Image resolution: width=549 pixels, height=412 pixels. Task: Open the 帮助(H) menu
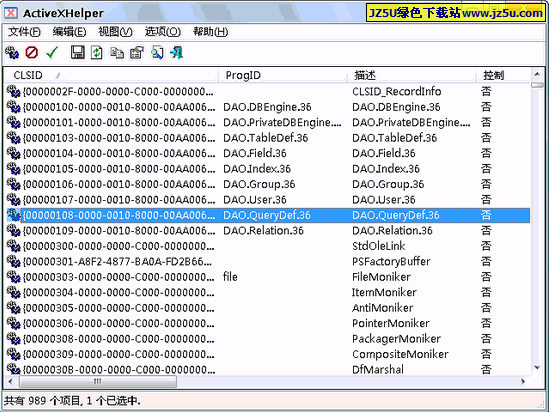210,32
